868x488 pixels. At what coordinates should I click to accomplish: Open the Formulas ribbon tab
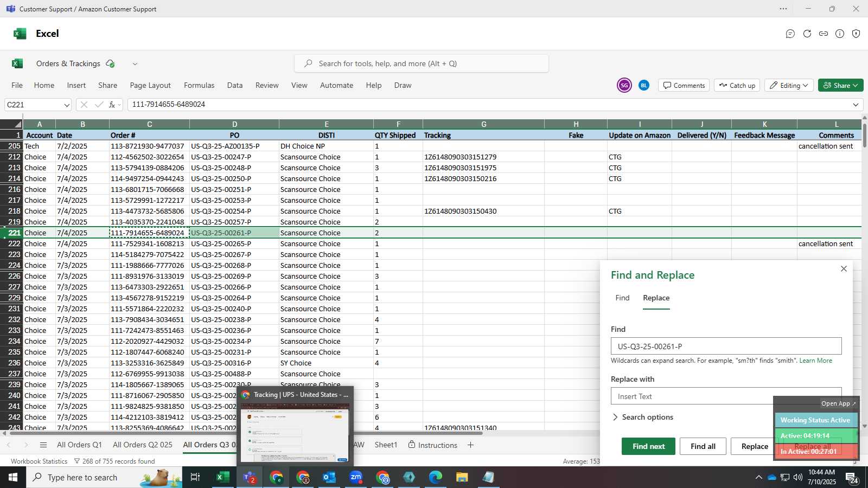click(199, 85)
